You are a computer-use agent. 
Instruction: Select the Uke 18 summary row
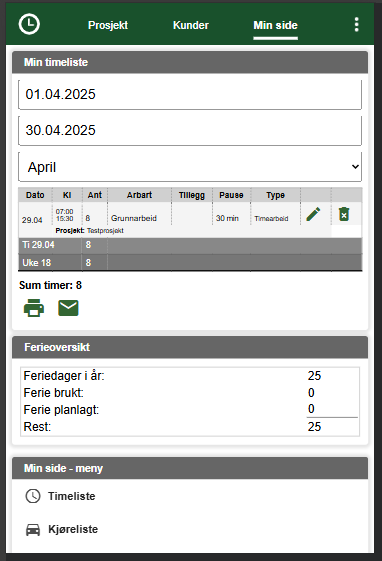point(190,263)
